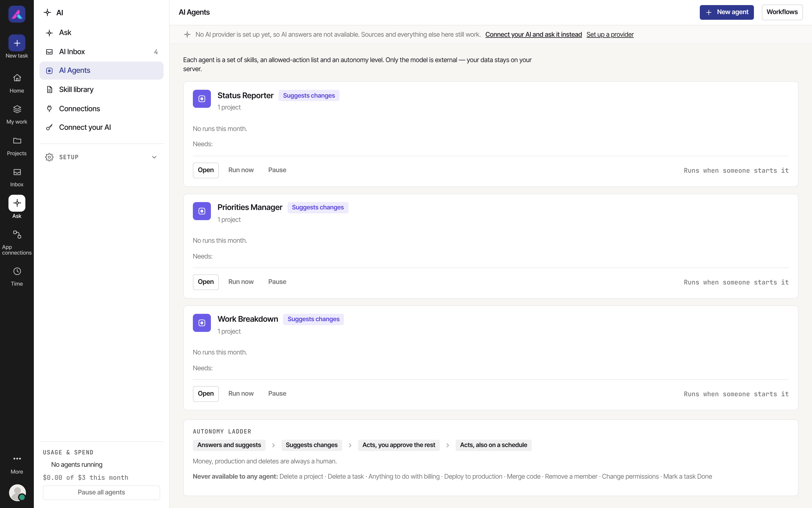Open AI Inbox menu item

click(x=101, y=52)
